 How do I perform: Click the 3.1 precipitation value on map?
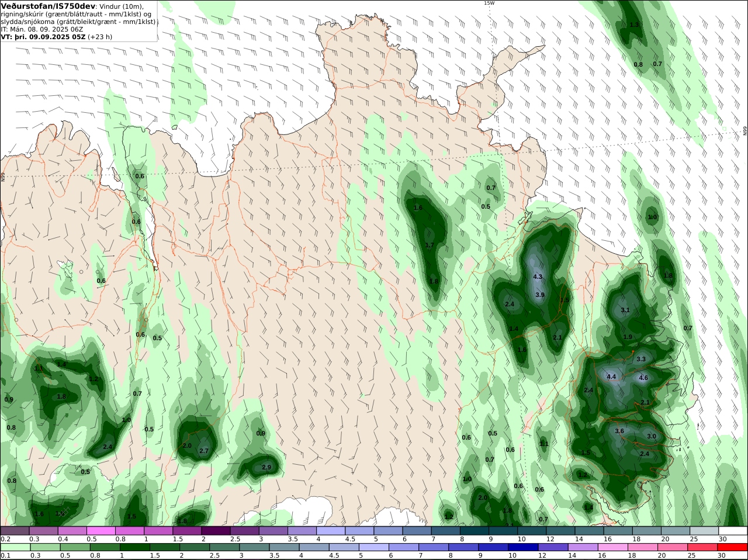pyautogui.click(x=625, y=310)
